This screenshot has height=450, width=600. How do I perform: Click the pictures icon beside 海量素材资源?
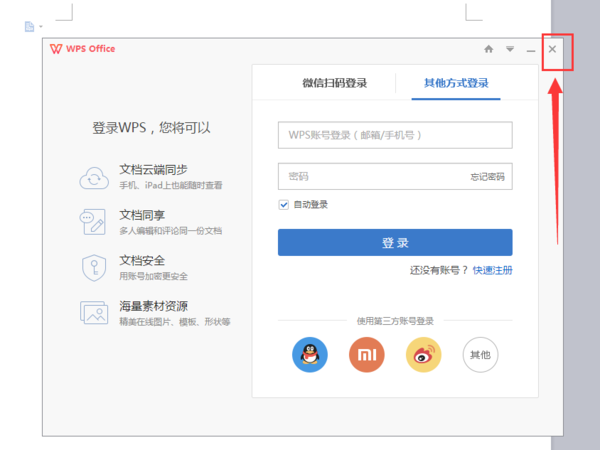pos(94,313)
